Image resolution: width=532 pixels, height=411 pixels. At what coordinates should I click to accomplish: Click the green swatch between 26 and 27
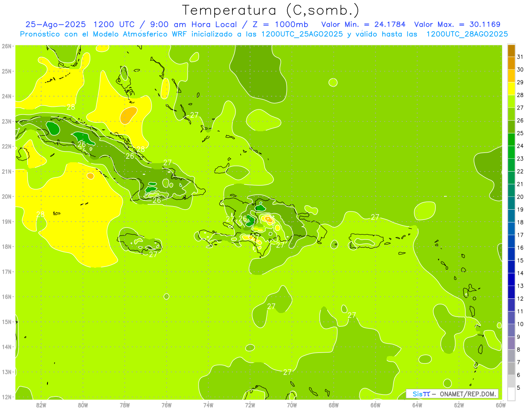[x=511, y=114]
